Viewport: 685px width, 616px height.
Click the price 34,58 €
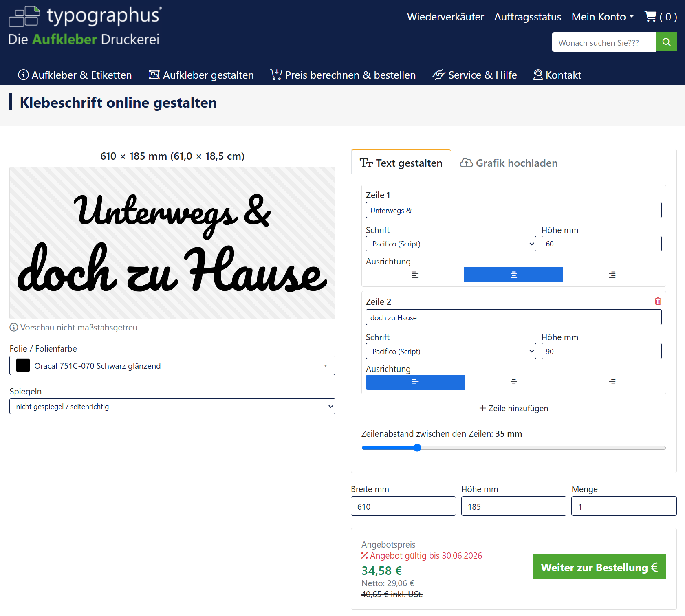[x=381, y=570]
